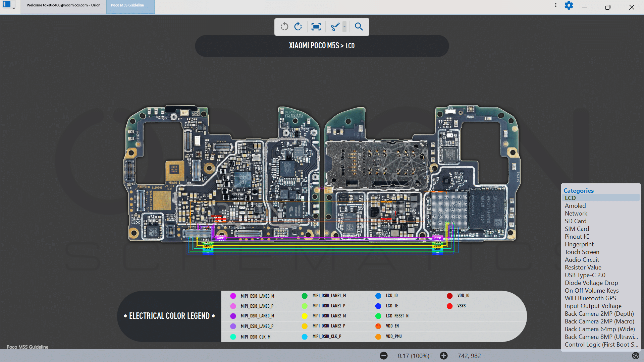Click the MIPI_DSI0_CLK_P cyan swatch
The height and width of the screenshot is (362, 644).
[305, 337]
